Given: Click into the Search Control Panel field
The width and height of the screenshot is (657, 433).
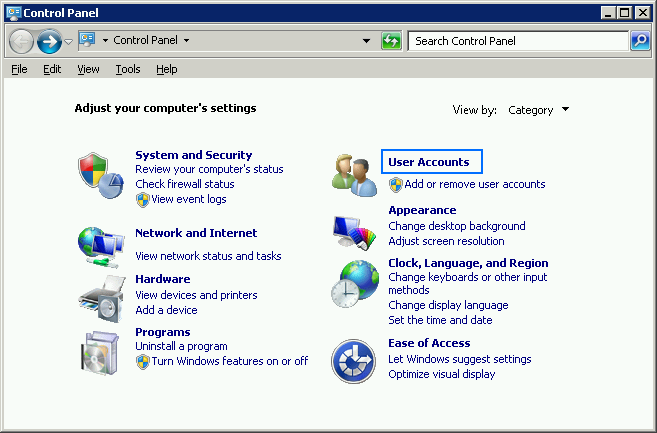Looking at the screenshot, I should coord(518,41).
